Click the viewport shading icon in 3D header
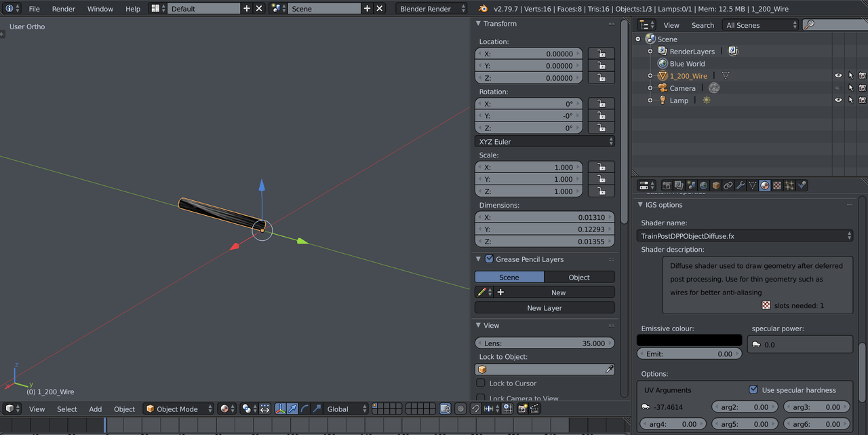 227,409
